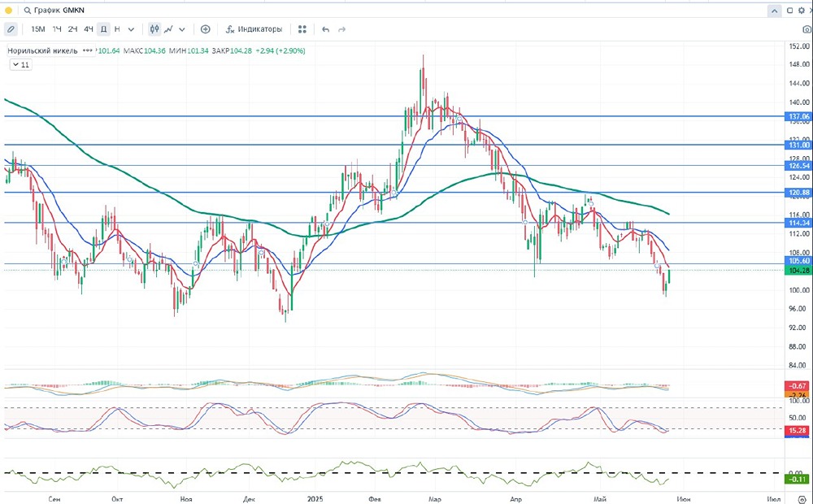
Task: Switch to 1Ч hourly timeframe
Action: pyautogui.click(x=57, y=29)
